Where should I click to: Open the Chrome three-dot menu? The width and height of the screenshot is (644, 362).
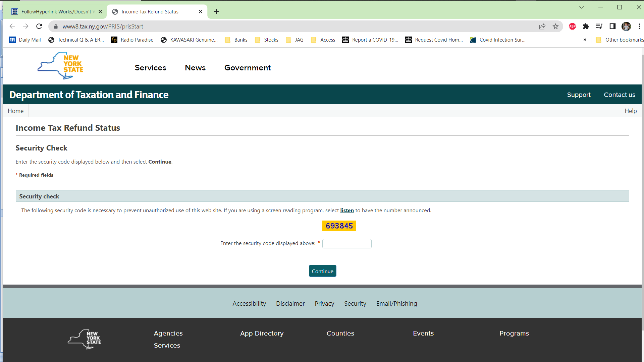(x=639, y=26)
